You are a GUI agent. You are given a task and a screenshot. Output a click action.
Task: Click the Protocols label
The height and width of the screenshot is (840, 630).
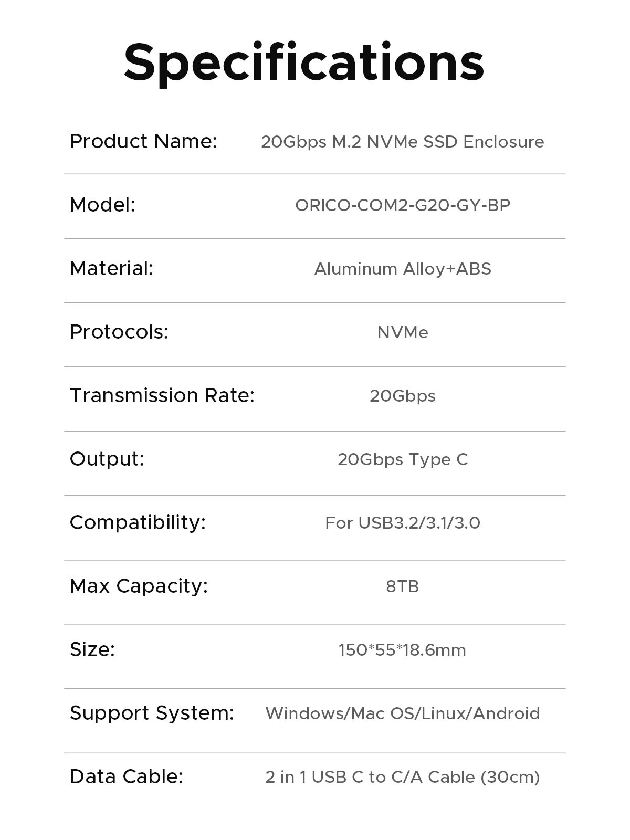119,332
